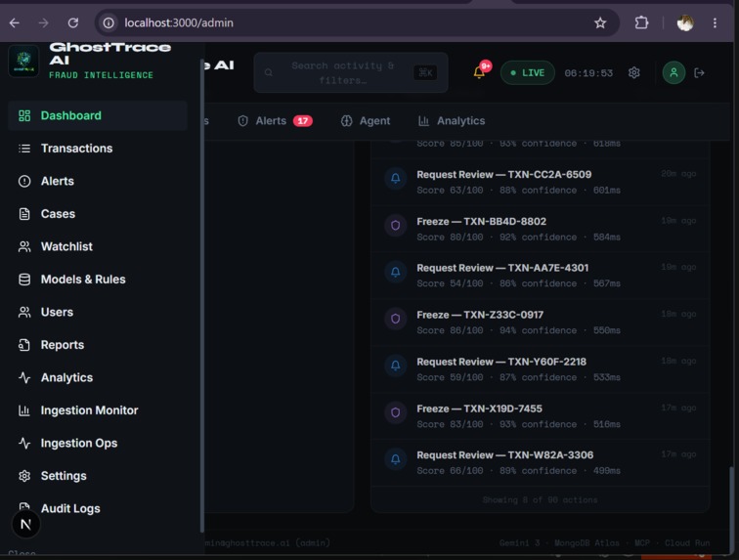Select Request Review — TXN-CC2A-6509 entry
The height and width of the screenshot is (560, 739).
(541, 182)
